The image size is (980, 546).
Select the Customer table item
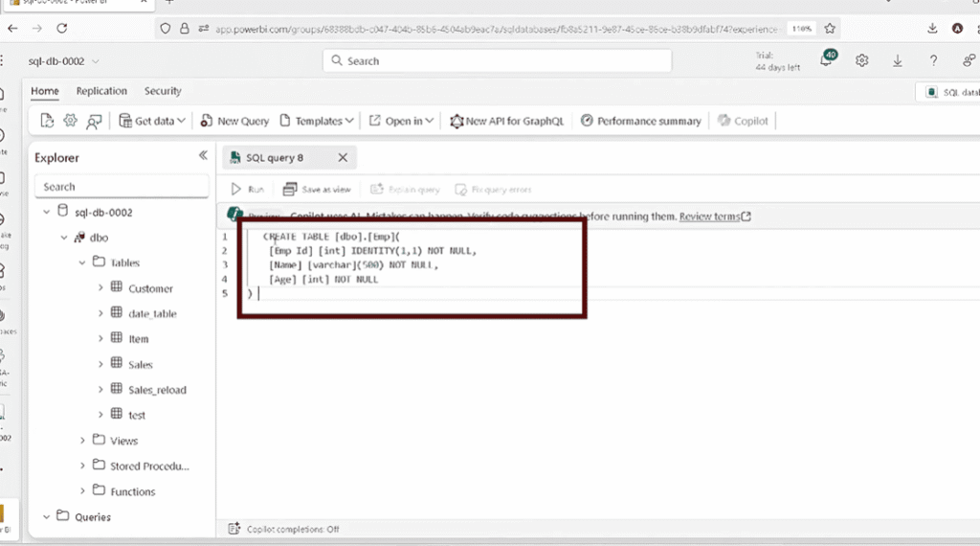150,288
